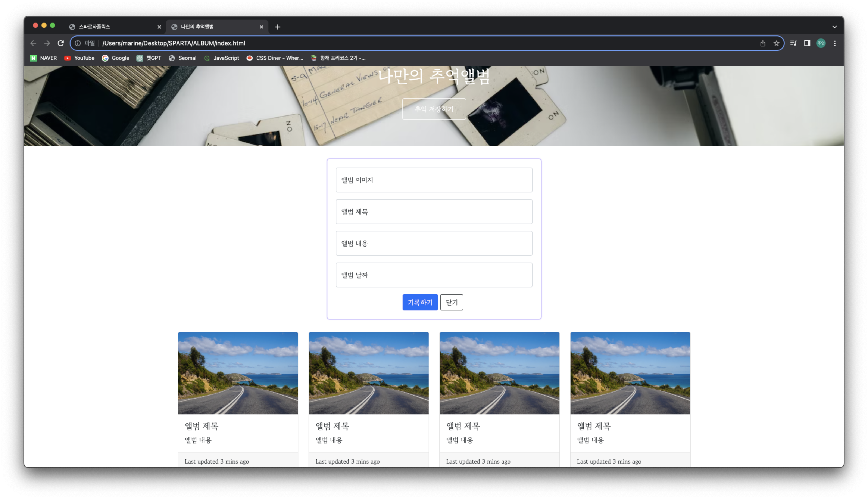This screenshot has width=868, height=499.
Task: Click the 추억 저장하기 button
Action: click(434, 109)
